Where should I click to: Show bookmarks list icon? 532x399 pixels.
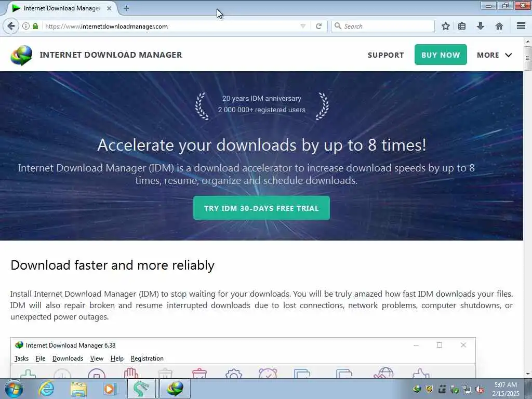pyautogui.click(x=462, y=26)
